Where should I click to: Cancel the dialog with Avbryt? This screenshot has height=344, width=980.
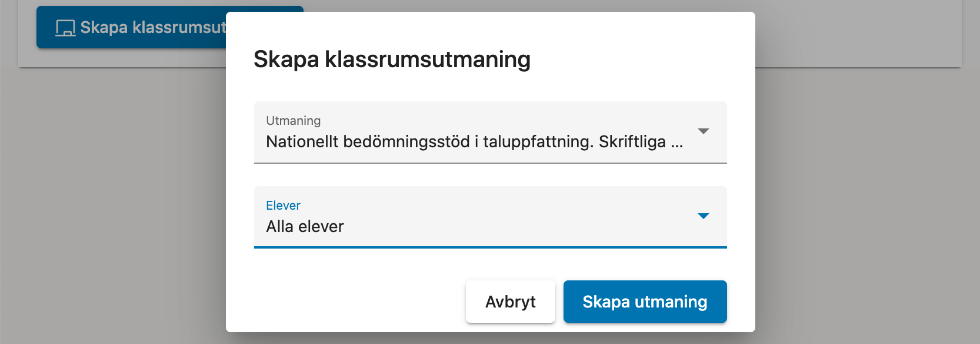511,302
